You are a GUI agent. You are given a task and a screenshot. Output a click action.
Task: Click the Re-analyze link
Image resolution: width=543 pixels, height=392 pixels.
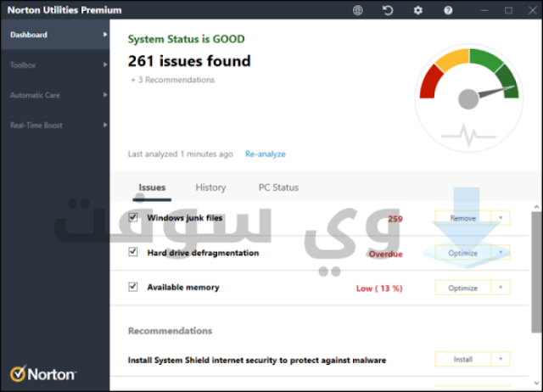[x=266, y=154]
